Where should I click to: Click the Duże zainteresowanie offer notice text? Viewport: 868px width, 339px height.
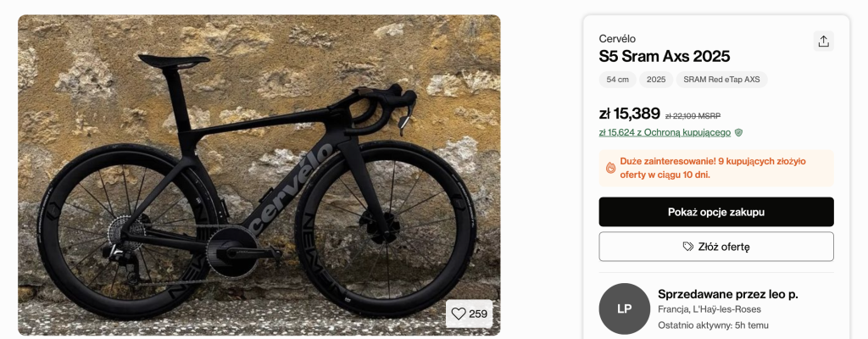point(712,168)
